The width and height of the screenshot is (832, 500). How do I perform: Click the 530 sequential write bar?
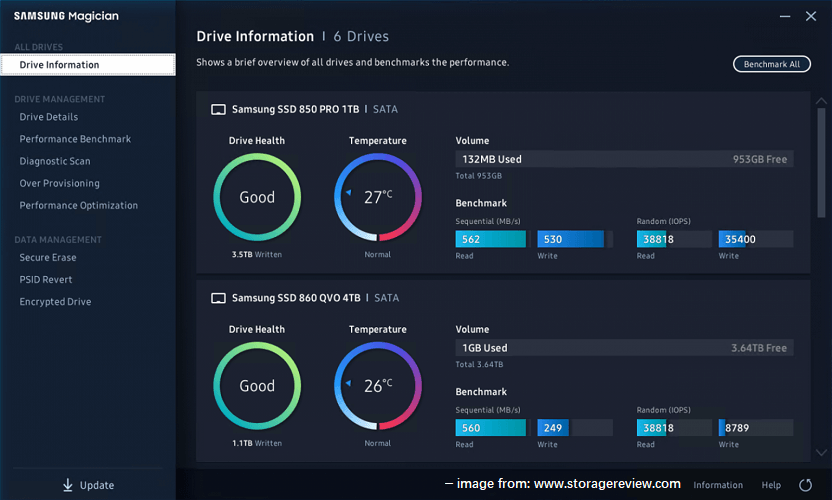(x=575, y=239)
